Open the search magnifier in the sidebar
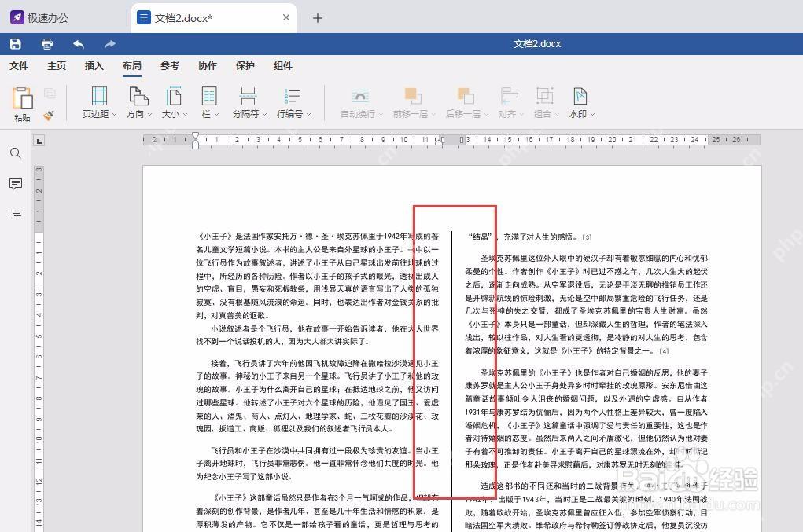The height and width of the screenshot is (532, 803). [16, 153]
